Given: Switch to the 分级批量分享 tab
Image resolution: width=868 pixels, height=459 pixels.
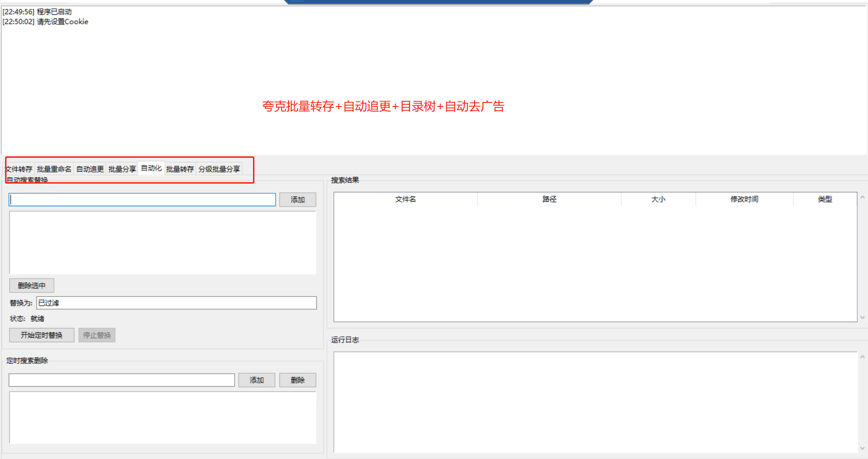Looking at the screenshot, I should [x=219, y=169].
